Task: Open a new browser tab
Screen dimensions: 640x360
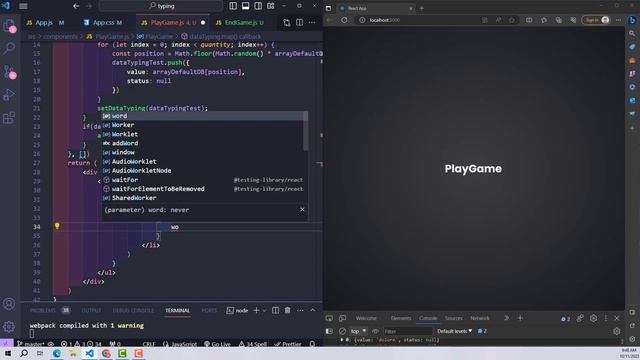Action: click(x=422, y=8)
